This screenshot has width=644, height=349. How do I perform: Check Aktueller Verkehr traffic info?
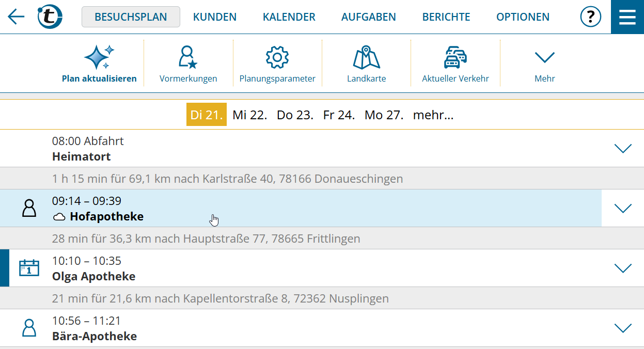(x=455, y=57)
